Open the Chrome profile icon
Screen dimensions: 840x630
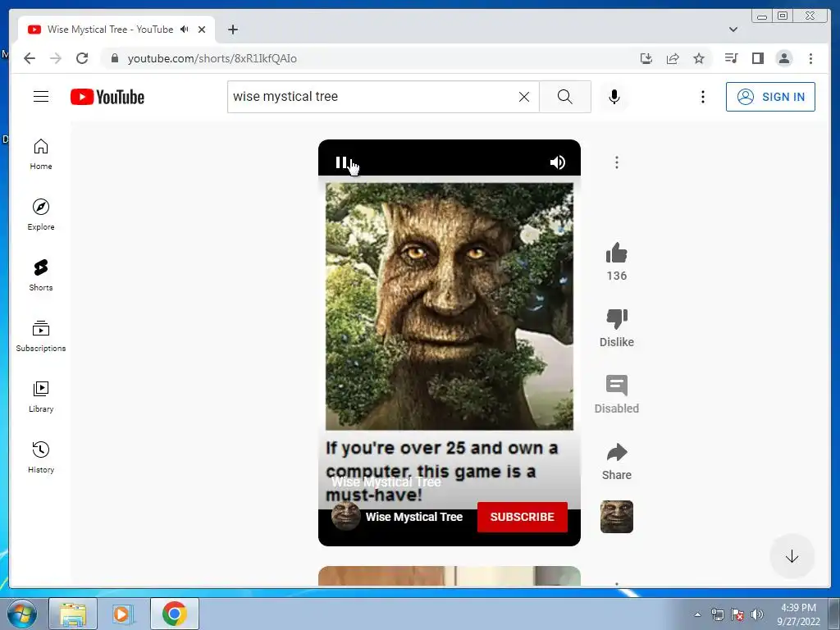coord(783,58)
